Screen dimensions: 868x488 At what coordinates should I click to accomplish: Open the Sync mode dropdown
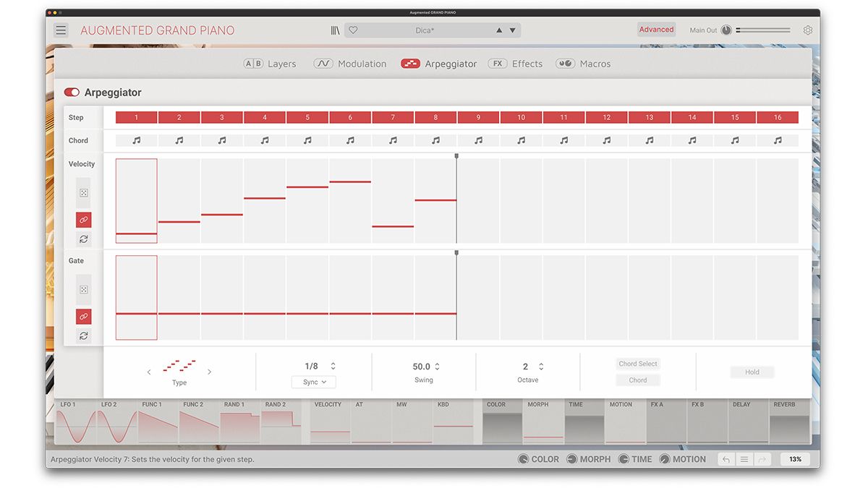pos(314,382)
